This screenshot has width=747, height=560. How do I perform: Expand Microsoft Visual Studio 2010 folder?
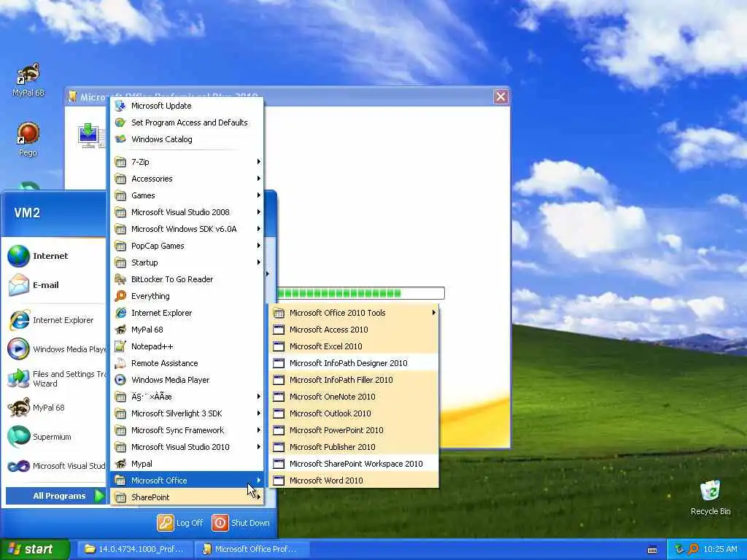tap(187, 447)
